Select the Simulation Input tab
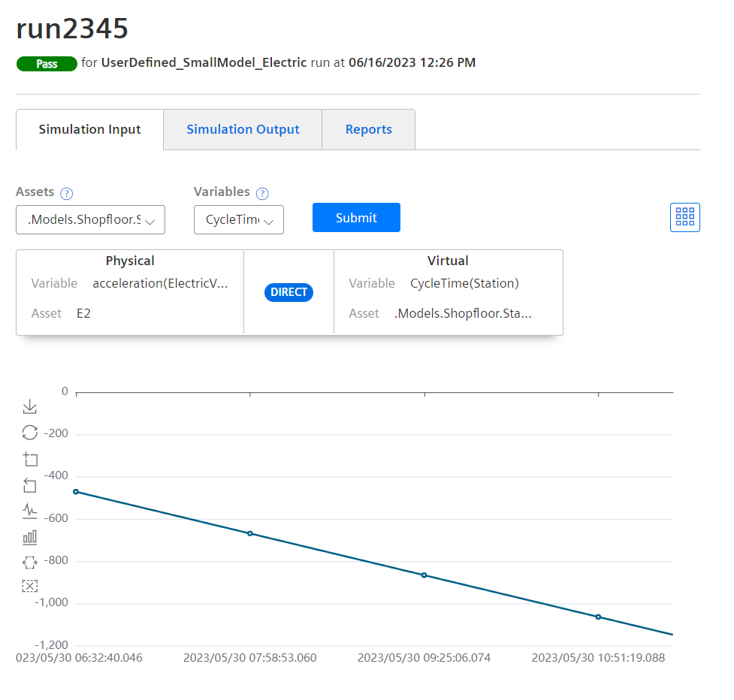This screenshot has height=700, width=734. coord(89,130)
